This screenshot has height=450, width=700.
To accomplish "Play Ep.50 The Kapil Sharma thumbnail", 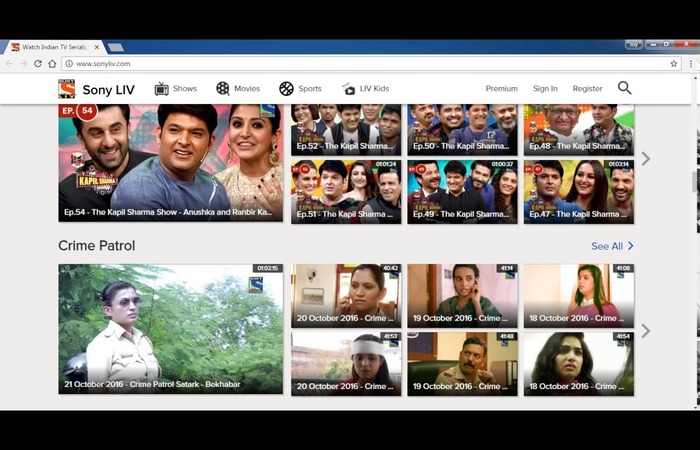I will (x=462, y=130).
